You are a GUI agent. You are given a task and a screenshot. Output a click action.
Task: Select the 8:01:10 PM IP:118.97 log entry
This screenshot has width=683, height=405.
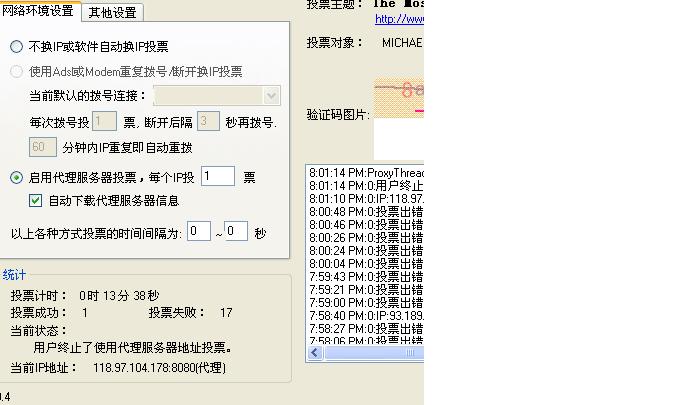[x=366, y=198]
